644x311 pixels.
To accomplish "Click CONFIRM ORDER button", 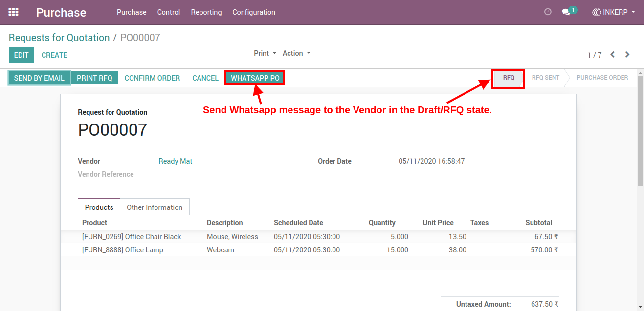I will click(x=152, y=78).
